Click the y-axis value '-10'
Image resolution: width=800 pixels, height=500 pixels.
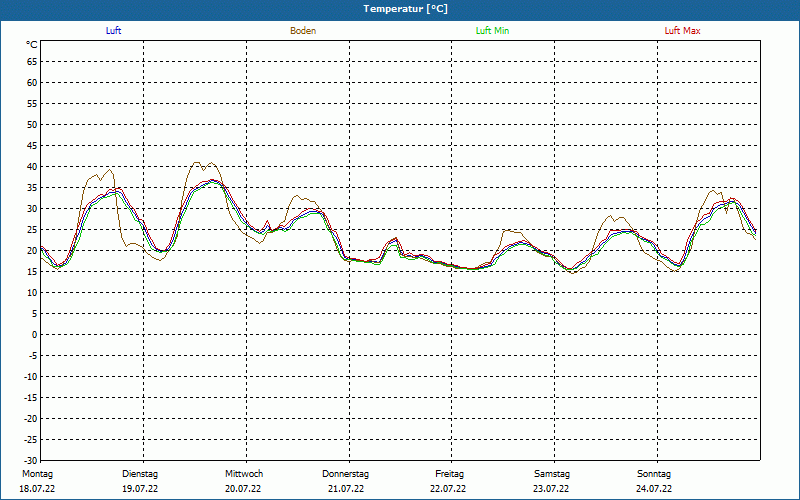[31, 377]
